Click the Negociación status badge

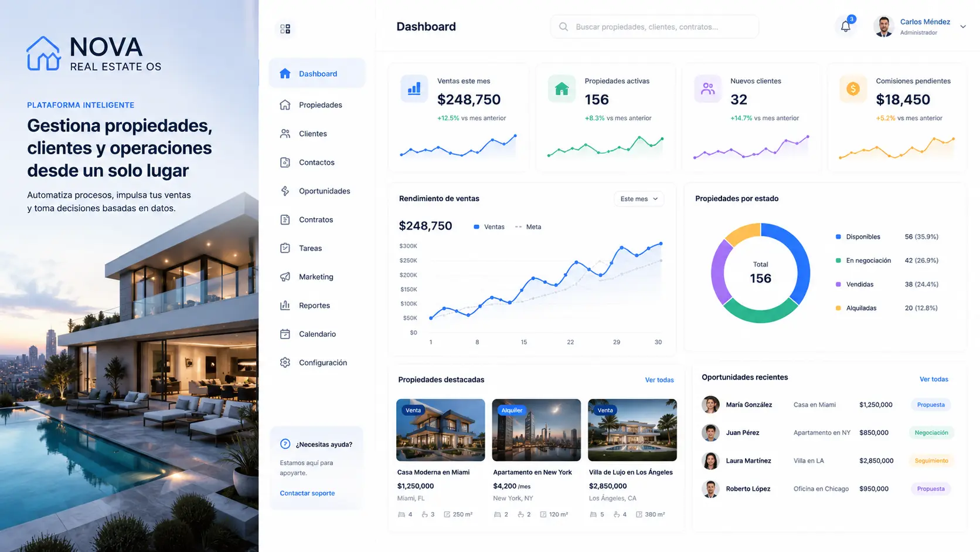pos(931,433)
